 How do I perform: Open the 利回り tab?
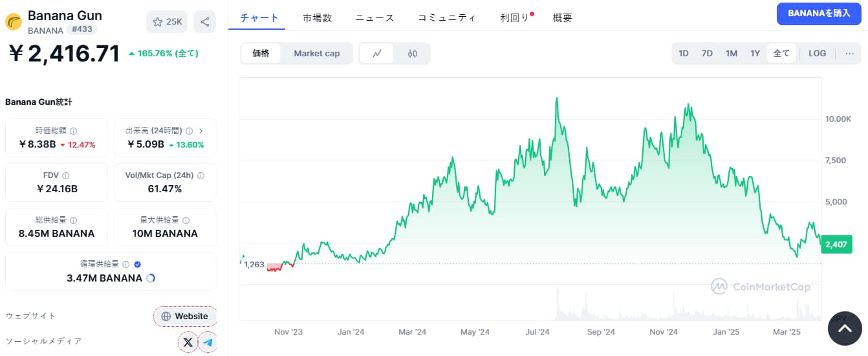[x=515, y=17]
